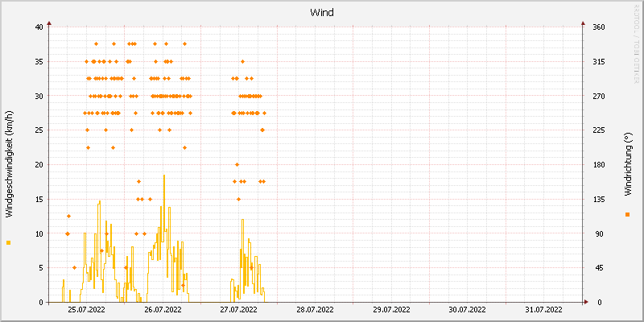This screenshot has width=644, height=322.
Task: Click the Windrichtung (°) axis label
Action: (x=627, y=164)
